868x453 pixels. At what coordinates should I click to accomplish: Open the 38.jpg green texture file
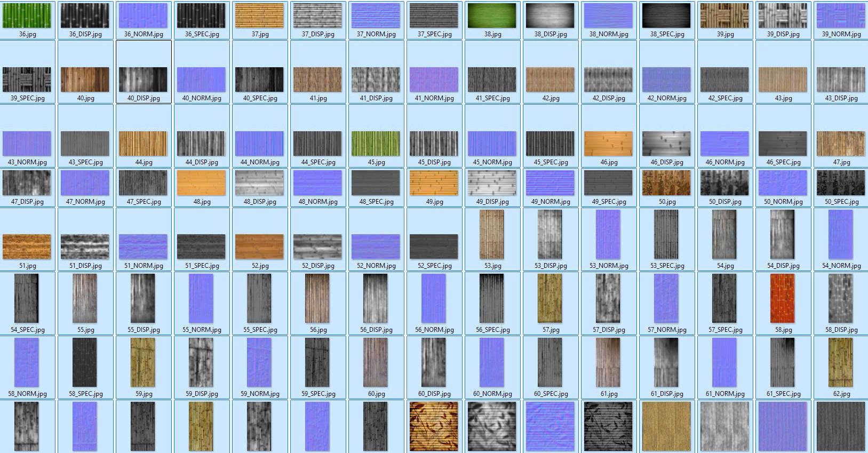(492, 16)
